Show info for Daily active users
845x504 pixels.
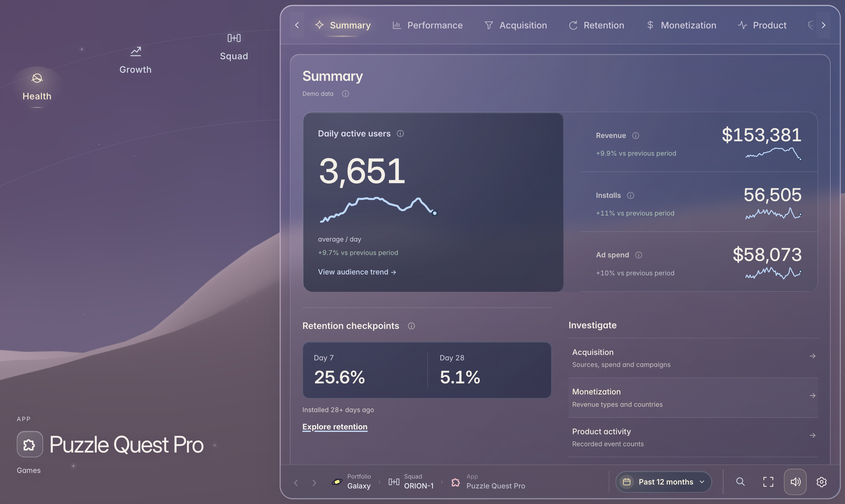[x=400, y=133]
